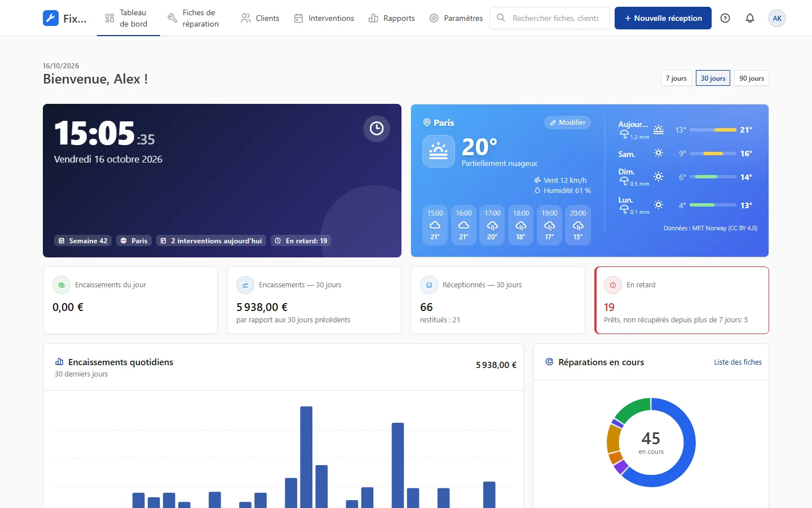Switch period to 90 jours

point(752,78)
